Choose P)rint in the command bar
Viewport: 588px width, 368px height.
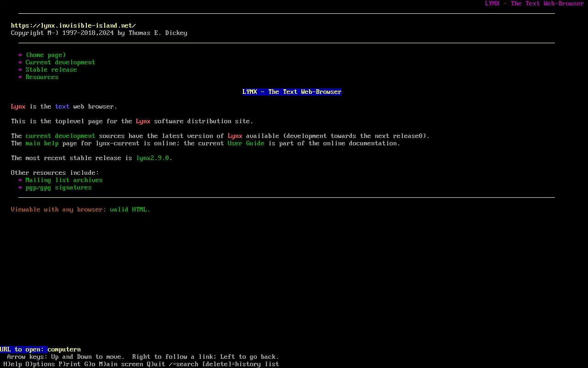pos(70,364)
